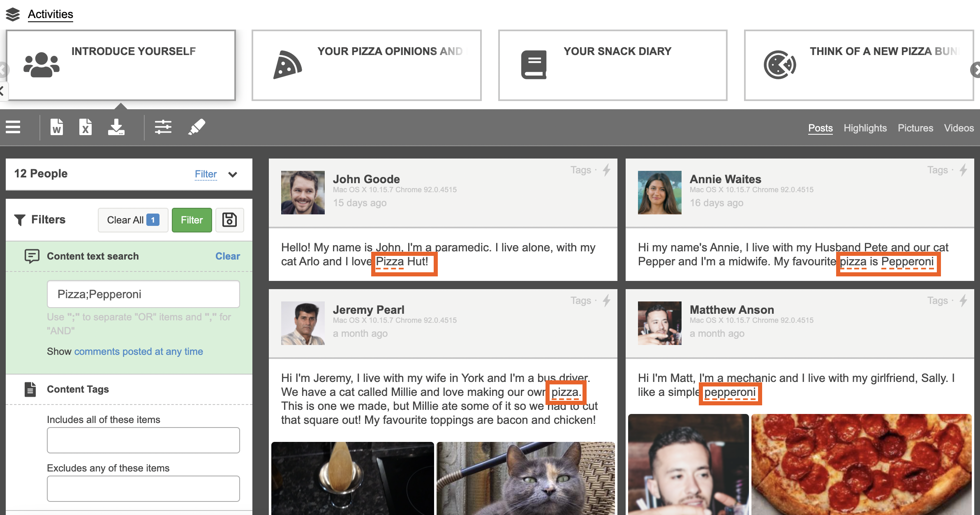
Task: Open the Videos tab
Action: (x=959, y=128)
